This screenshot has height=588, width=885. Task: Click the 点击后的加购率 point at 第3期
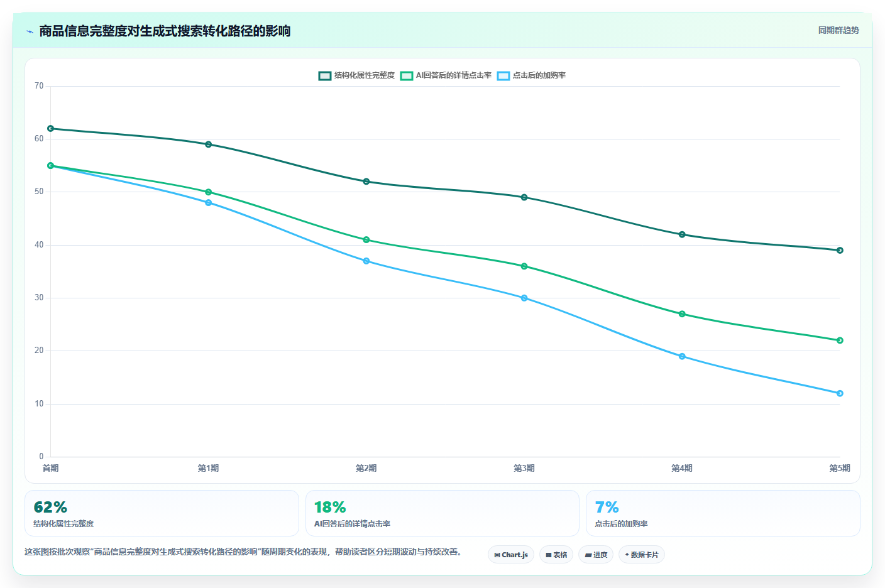click(x=524, y=298)
